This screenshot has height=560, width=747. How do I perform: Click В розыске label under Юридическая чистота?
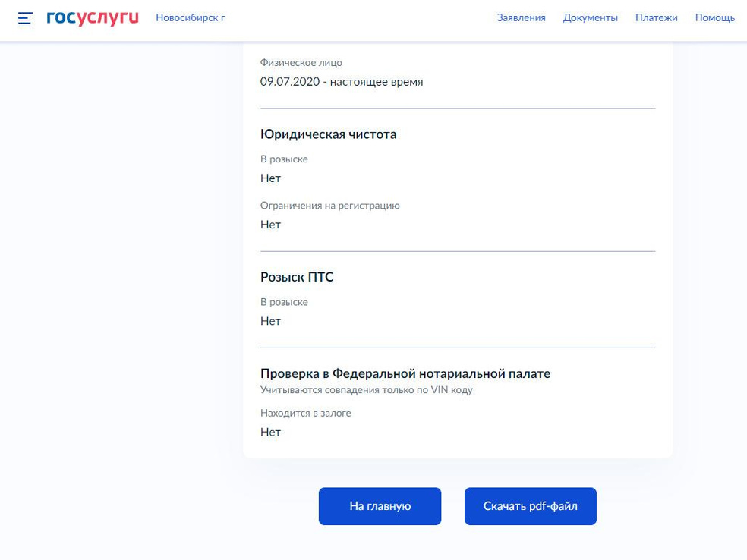(x=284, y=159)
